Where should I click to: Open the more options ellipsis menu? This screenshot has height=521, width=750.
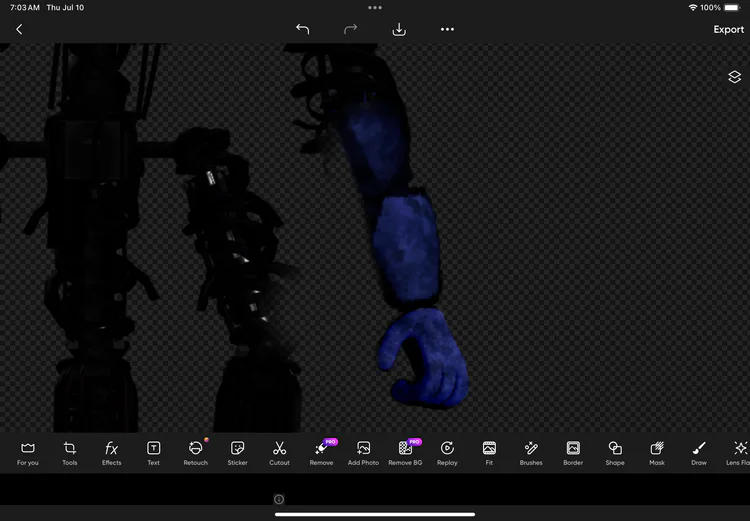pos(447,30)
